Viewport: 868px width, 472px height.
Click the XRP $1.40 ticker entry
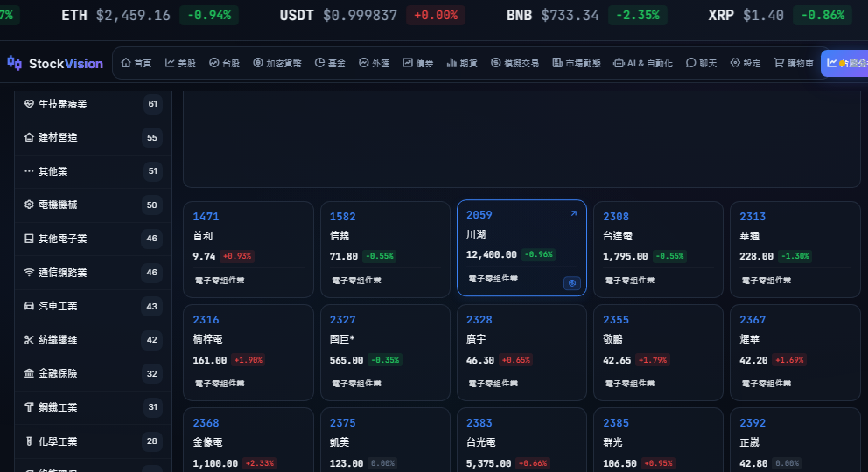point(780,16)
